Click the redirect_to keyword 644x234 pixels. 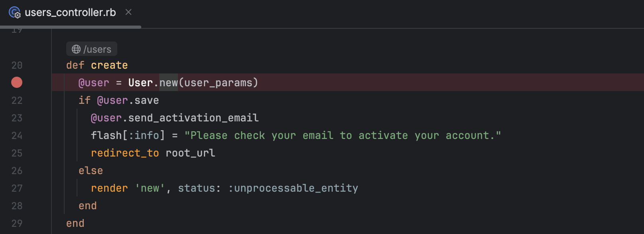(x=125, y=153)
